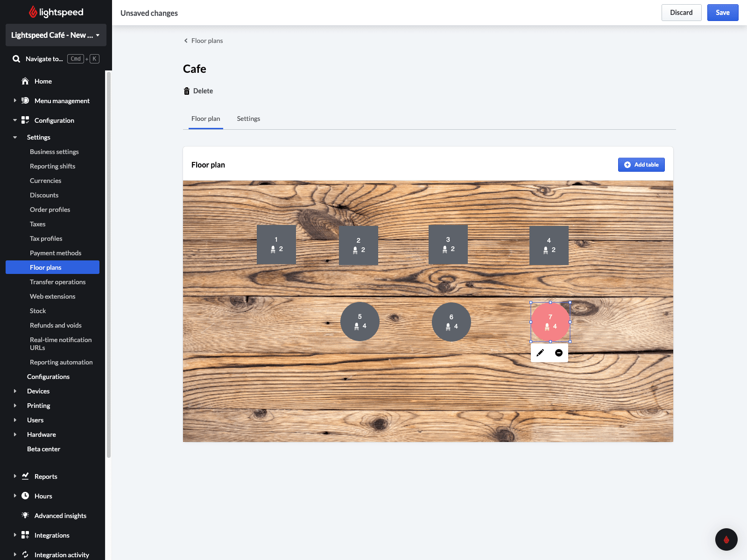Click the Home house icon in sidebar
Viewport: 747px width, 560px height.
point(25,81)
